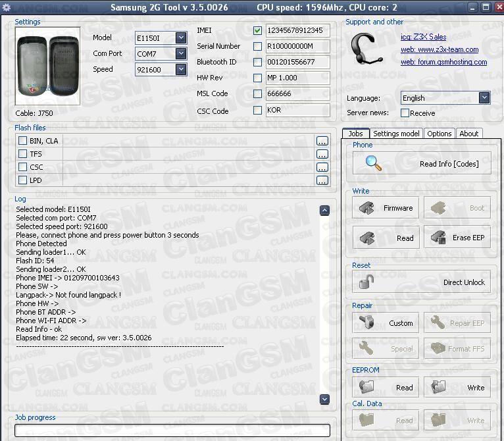Check the LPD flash file box
The width and height of the screenshot is (504, 441).
(22, 180)
